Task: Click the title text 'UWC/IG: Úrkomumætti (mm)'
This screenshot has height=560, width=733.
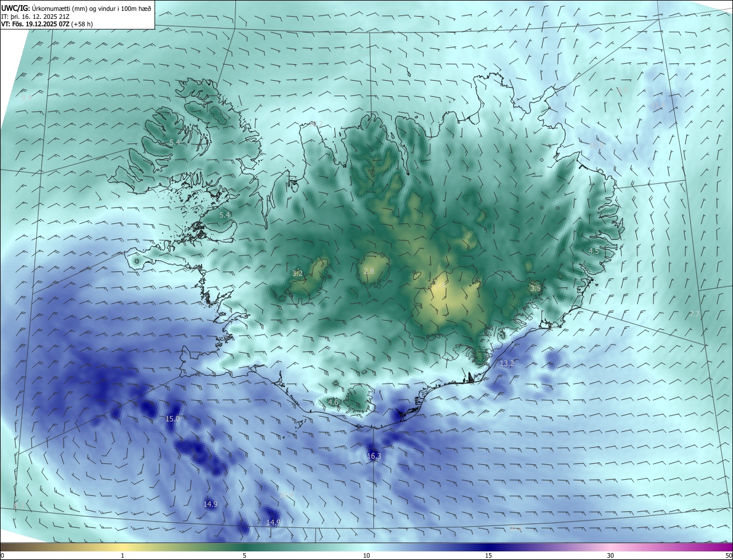Action: [45, 8]
